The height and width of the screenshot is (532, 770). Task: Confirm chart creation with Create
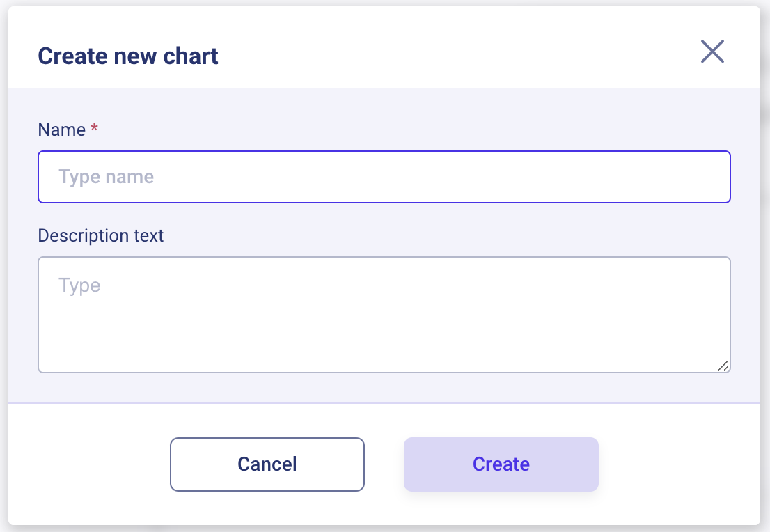pyautogui.click(x=501, y=464)
